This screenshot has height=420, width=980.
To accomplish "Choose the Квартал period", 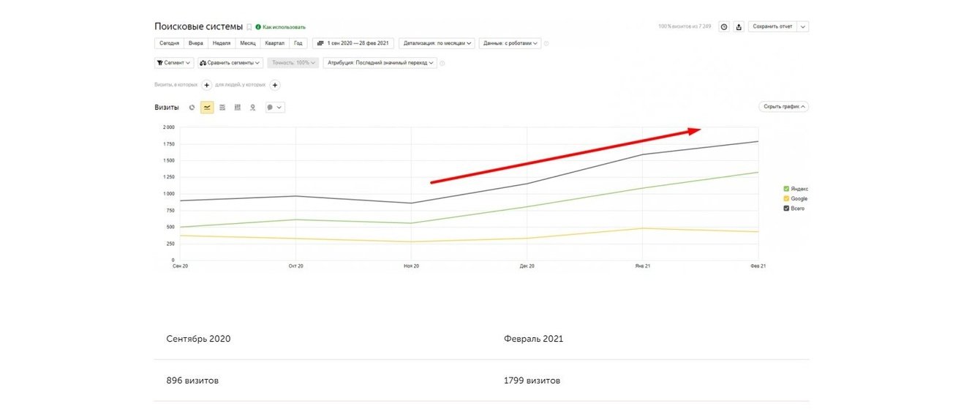I will pyautogui.click(x=275, y=43).
